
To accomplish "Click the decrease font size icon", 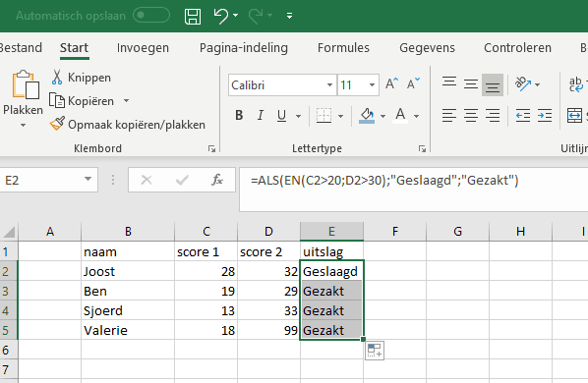I will point(414,83).
